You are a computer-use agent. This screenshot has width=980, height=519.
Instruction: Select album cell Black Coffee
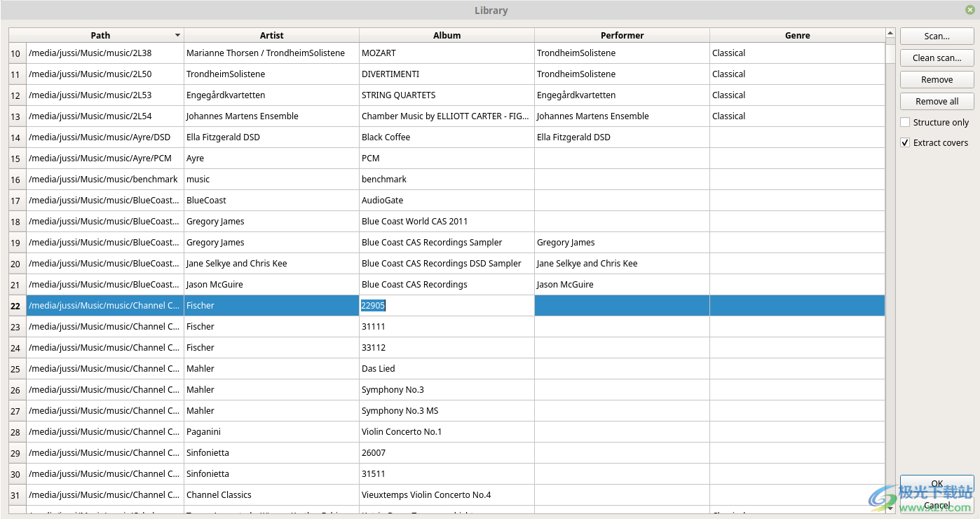[447, 137]
